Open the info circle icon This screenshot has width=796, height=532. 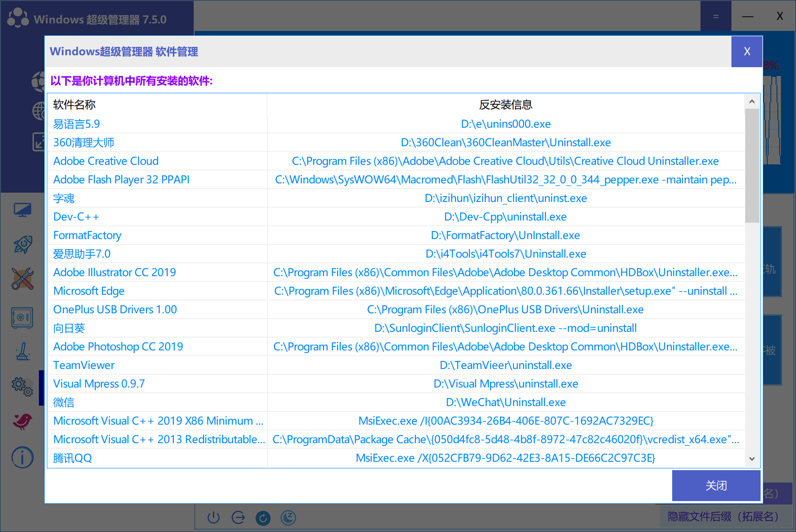(x=23, y=457)
